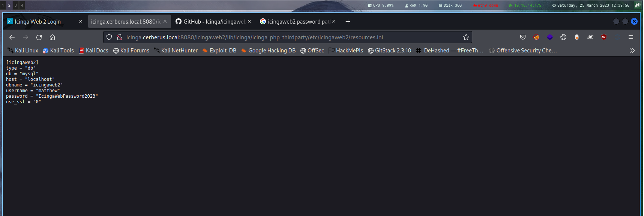644x216 pixels.
Task: Open the browser home page
Action: tap(53, 37)
